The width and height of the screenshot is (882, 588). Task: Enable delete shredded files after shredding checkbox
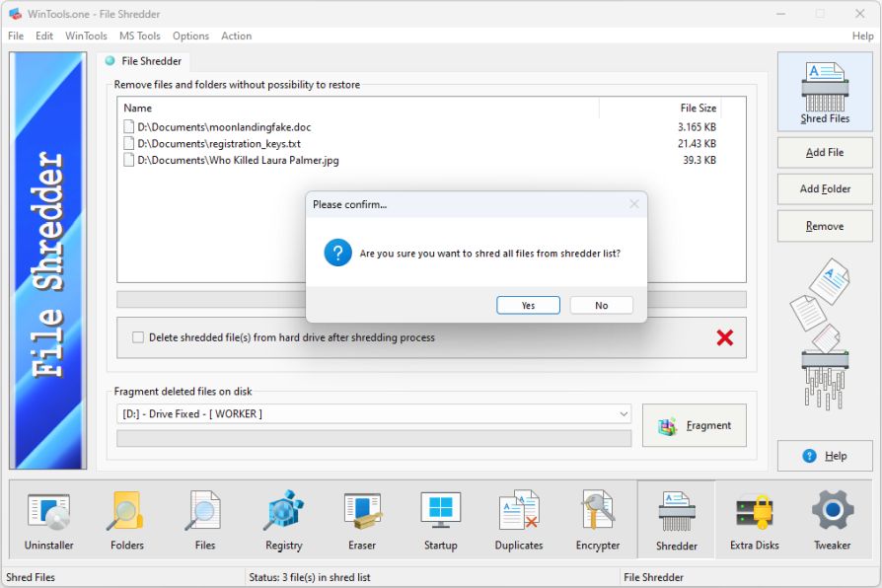[138, 337]
